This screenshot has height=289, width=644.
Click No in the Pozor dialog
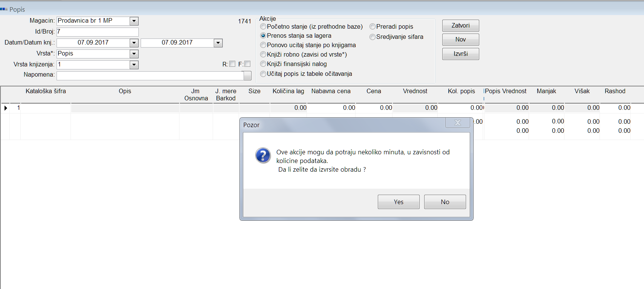(445, 202)
